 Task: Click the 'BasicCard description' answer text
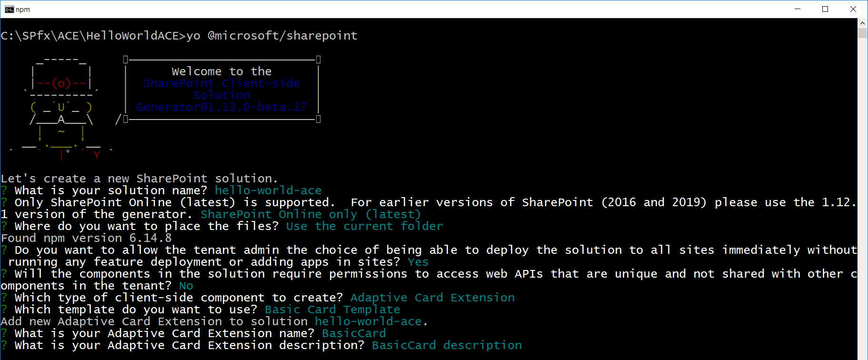click(447, 345)
